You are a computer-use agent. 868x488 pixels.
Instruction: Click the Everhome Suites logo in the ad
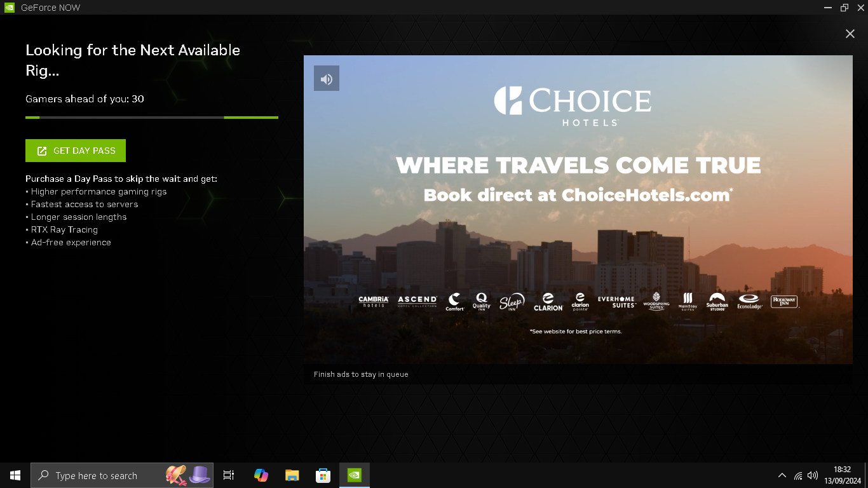pos(616,302)
